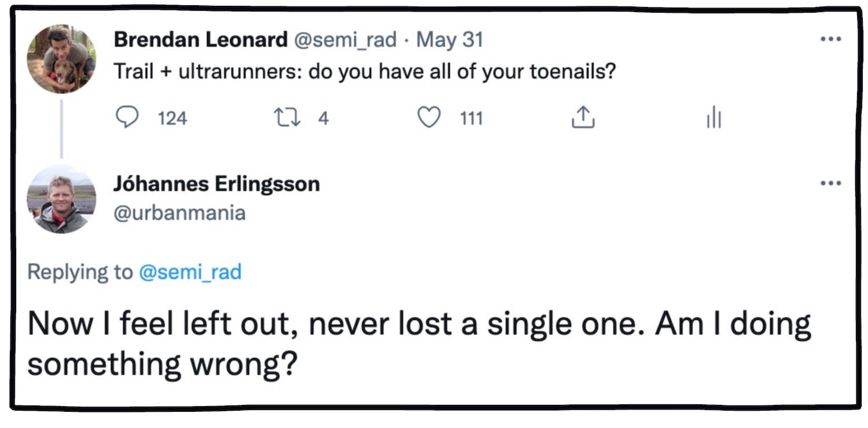868x428 pixels.
Task: Open the reply icon on Brendan's tweet
Action: [x=128, y=117]
